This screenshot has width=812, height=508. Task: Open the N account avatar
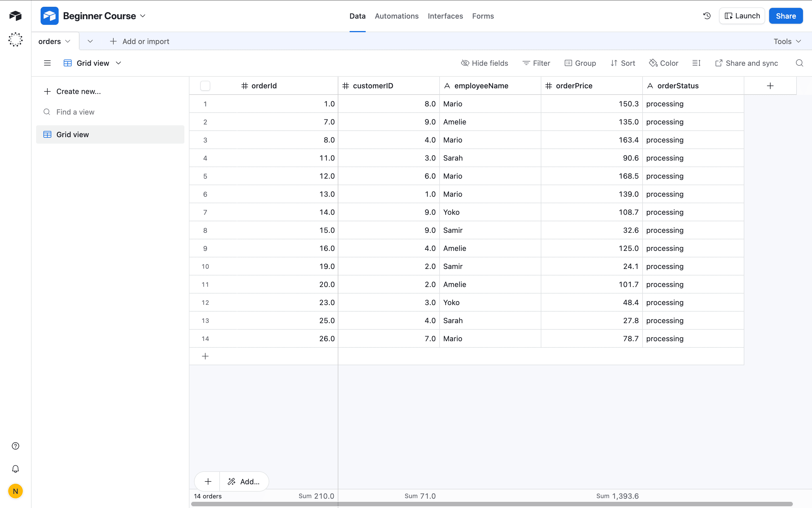(x=16, y=491)
